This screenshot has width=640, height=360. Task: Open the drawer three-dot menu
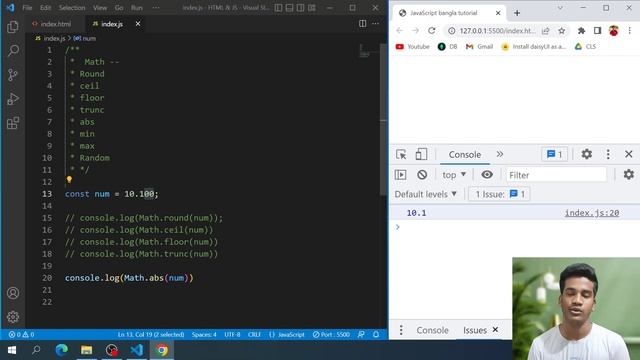pos(401,330)
